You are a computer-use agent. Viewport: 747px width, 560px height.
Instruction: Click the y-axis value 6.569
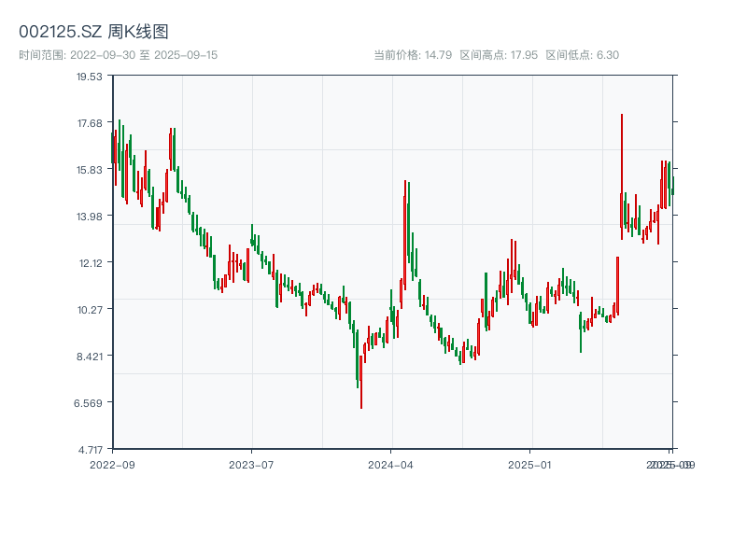point(88,403)
